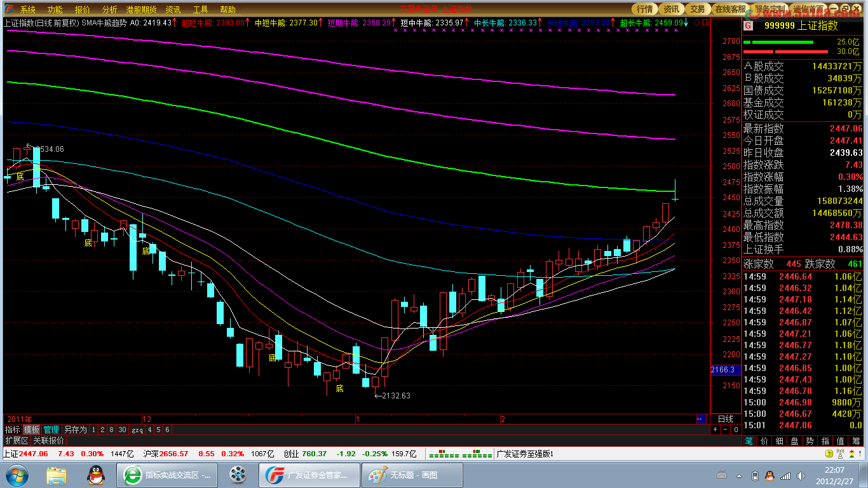The height and width of the screenshot is (488, 868).
Task: Click 另存为 to save template
Action: (x=75, y=430)
